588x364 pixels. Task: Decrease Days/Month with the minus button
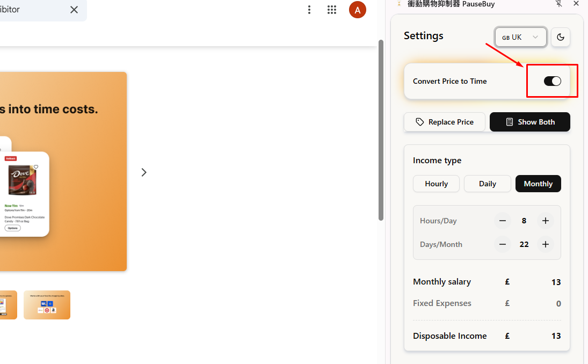click(503, 244)
